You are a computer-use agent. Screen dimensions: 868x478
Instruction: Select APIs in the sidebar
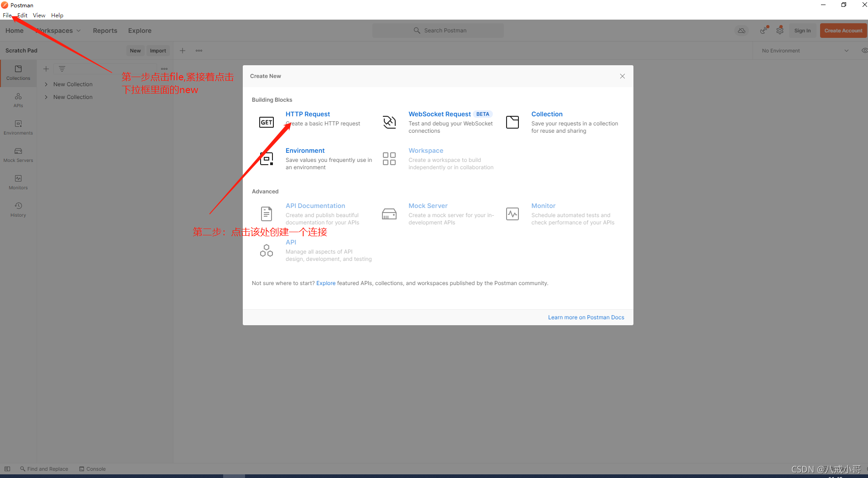[18, 100]
